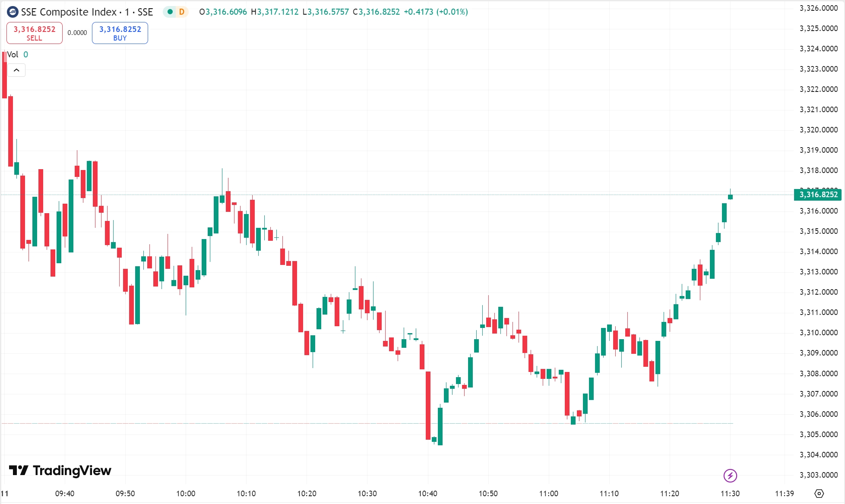Screen dimensions: 845x504
Task: Click the 3,320.0000 price scale label
Action: [x=818, y=129]
